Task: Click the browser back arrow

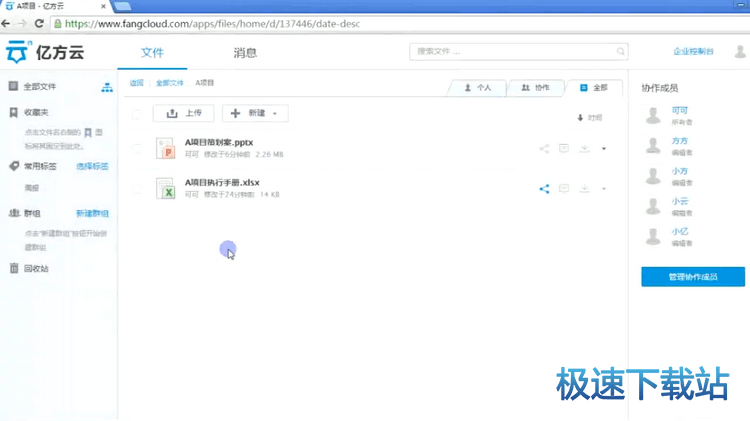Action: 6,23
